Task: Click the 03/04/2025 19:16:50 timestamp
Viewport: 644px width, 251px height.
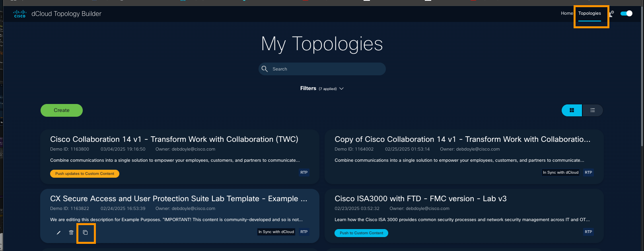Action: (123, 149)
